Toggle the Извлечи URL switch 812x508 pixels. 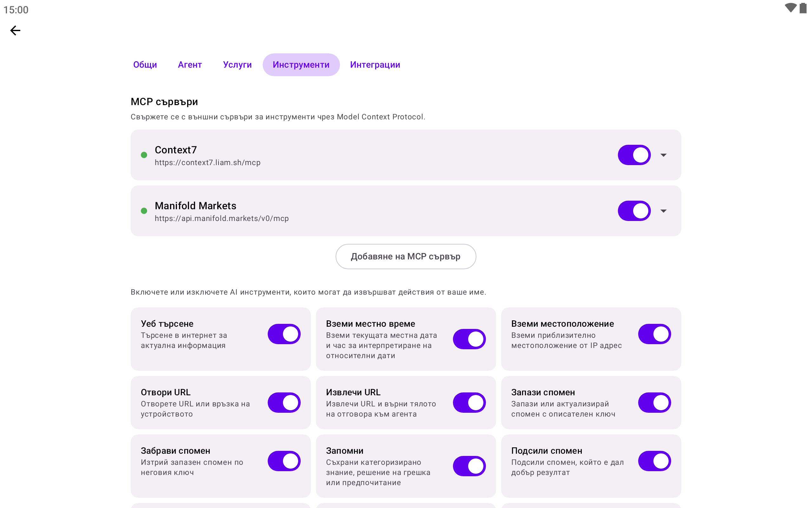pyautogui.click(x=469, y=403)
